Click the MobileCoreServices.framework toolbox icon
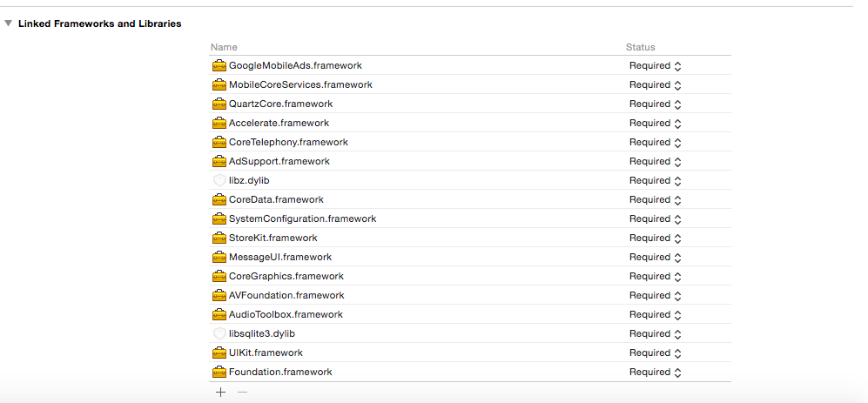The width and height of the screenshot is (868, 403). (219, 84)
